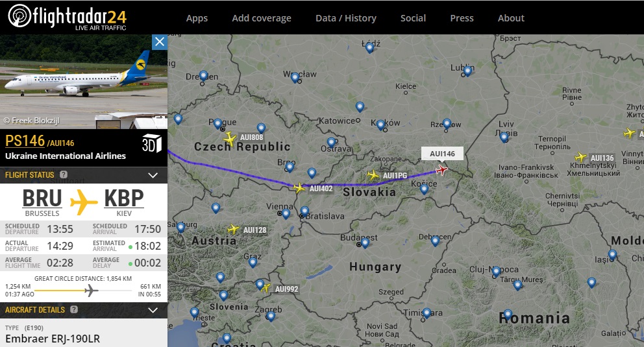Click the flight progress bar plane
The image size is (644, 347).
click(91, 291)
